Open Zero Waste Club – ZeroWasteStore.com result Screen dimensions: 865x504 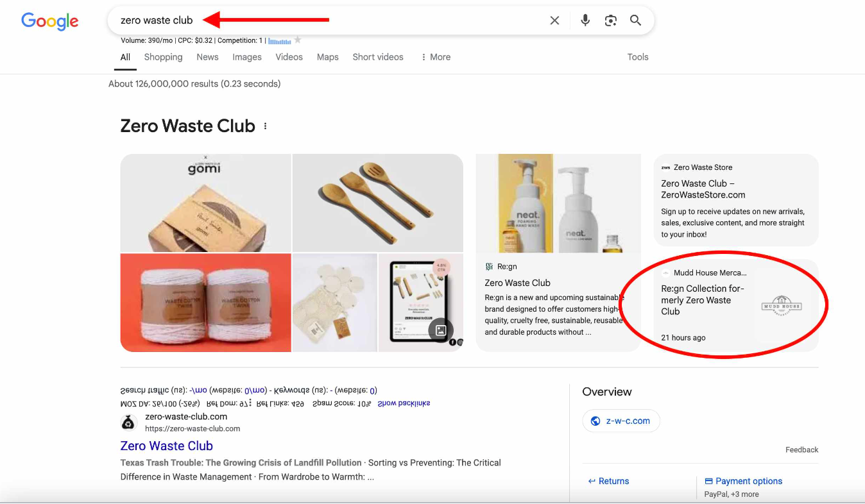tap(703, 189)
